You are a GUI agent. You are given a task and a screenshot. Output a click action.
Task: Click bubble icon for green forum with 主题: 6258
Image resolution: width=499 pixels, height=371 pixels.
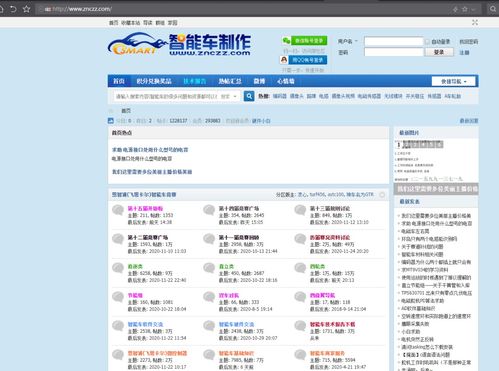pos(118,268)
